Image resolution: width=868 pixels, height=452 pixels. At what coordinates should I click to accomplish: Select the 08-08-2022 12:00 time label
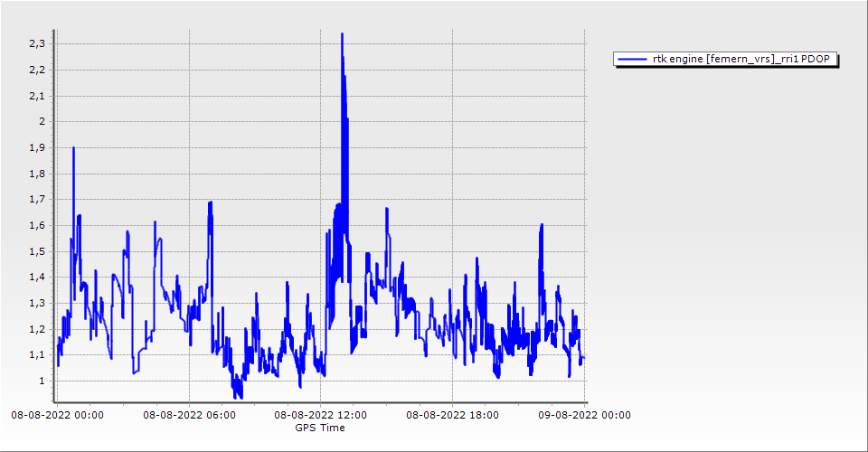(x=321, y=416)
